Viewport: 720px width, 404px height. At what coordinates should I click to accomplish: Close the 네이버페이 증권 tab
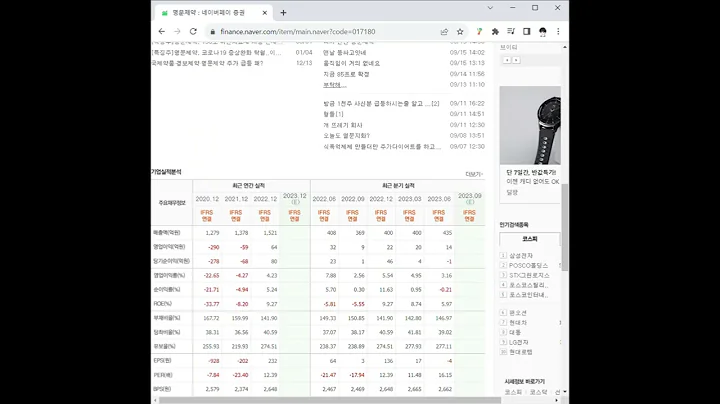[x=264, y=13]
